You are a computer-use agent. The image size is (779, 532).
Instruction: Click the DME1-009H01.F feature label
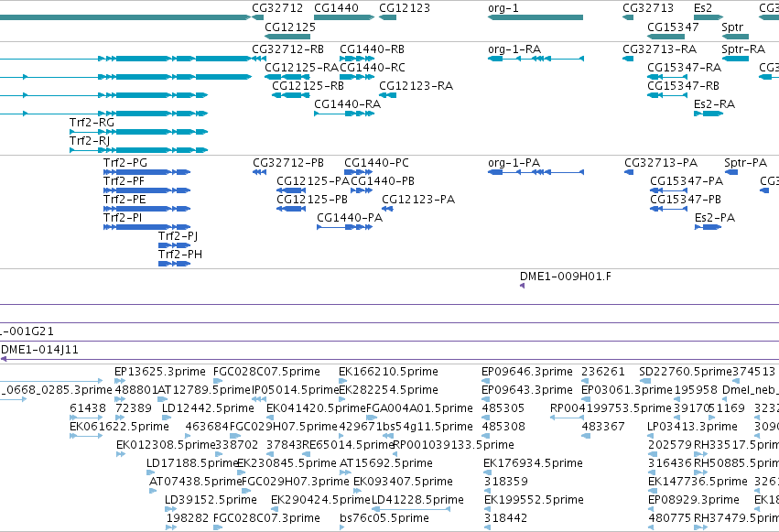pos(566,277)
